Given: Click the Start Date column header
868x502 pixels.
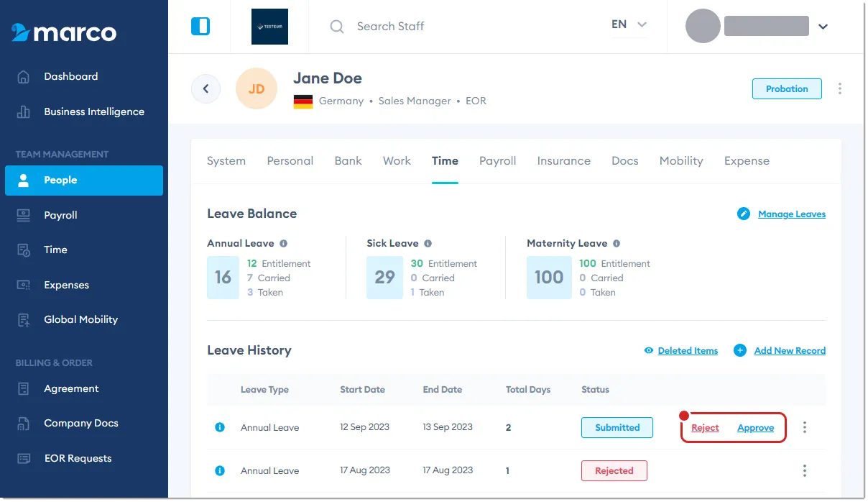Looking at the screenshot, I should tap(362, 390).
